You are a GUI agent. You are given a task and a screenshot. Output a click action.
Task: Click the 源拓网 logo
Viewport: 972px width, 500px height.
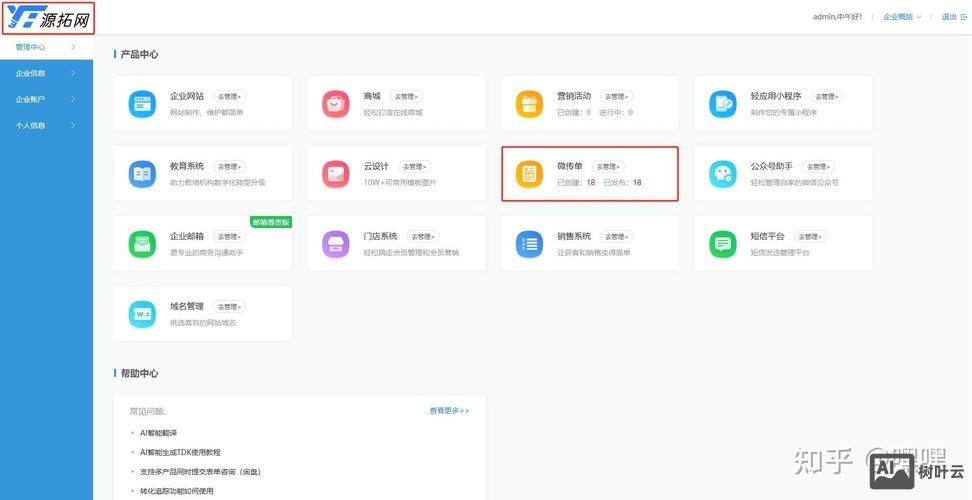click(48, 18)
